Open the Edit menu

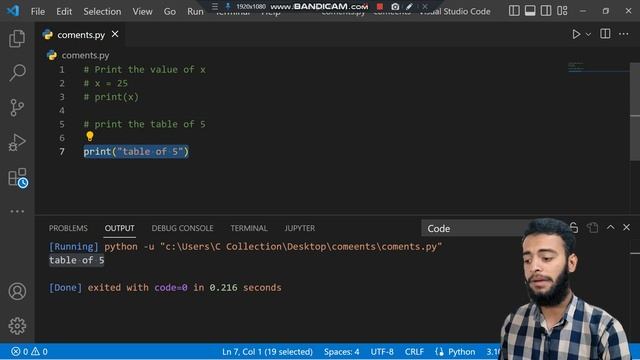pyautogui.click(x=64, y=11)
